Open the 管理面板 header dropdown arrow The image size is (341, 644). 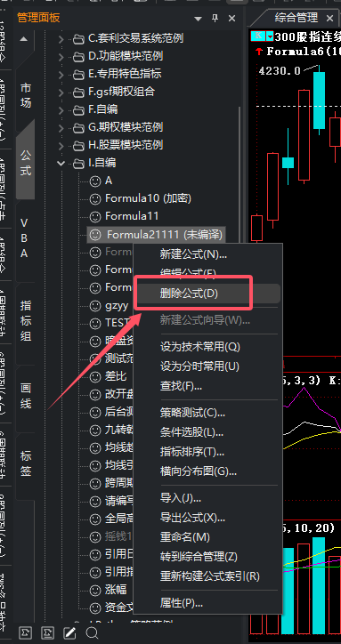click(x=199, y=19)
